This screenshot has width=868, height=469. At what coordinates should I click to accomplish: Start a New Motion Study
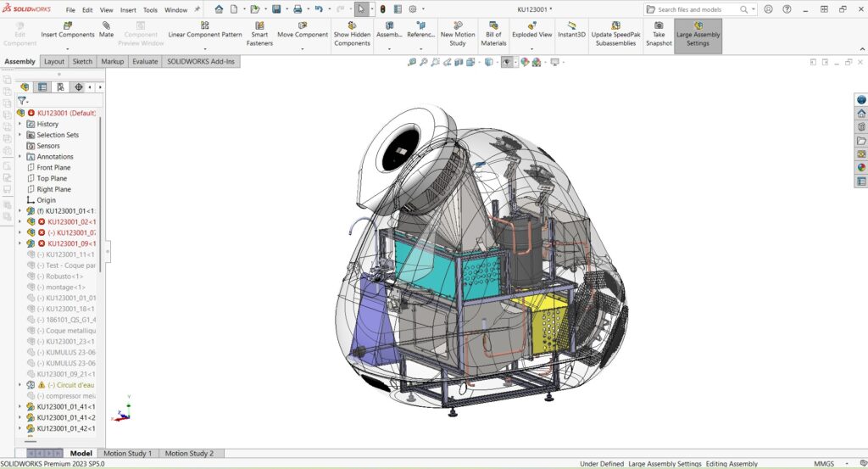(x=458, y=34)
